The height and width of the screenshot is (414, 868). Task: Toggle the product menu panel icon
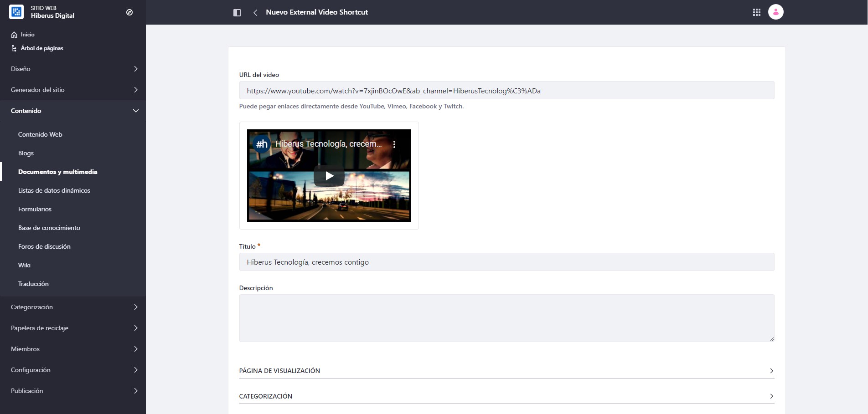[237, 12]
